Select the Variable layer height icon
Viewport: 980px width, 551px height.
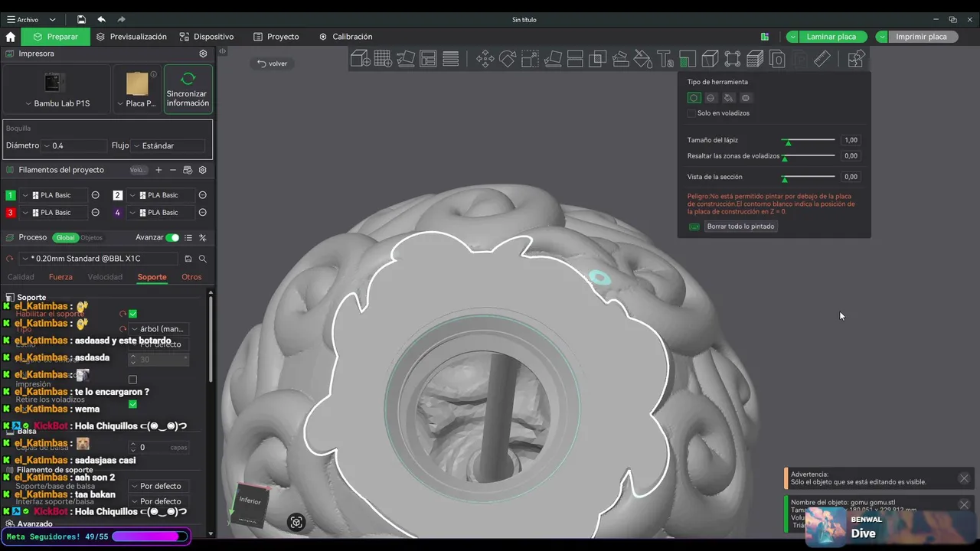click(755, 59)
